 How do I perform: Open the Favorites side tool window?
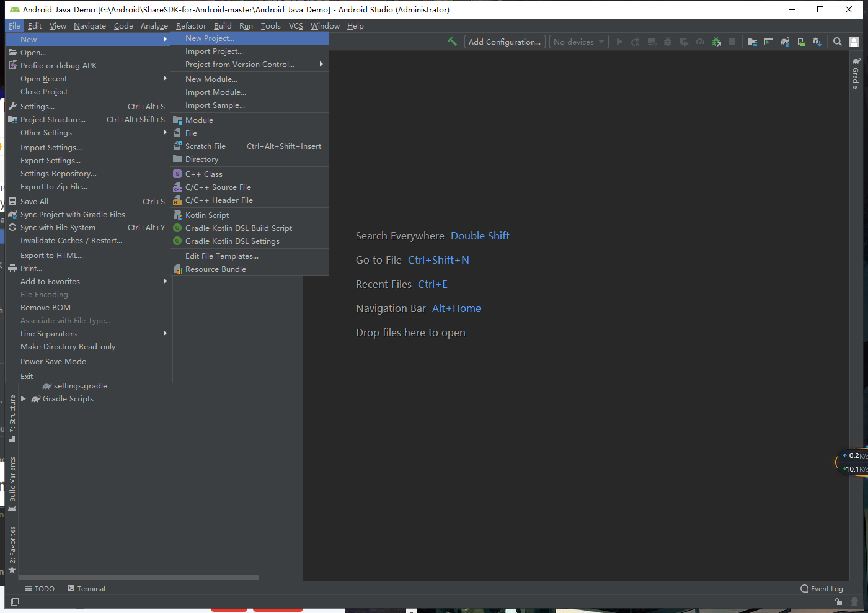(12, 550)
